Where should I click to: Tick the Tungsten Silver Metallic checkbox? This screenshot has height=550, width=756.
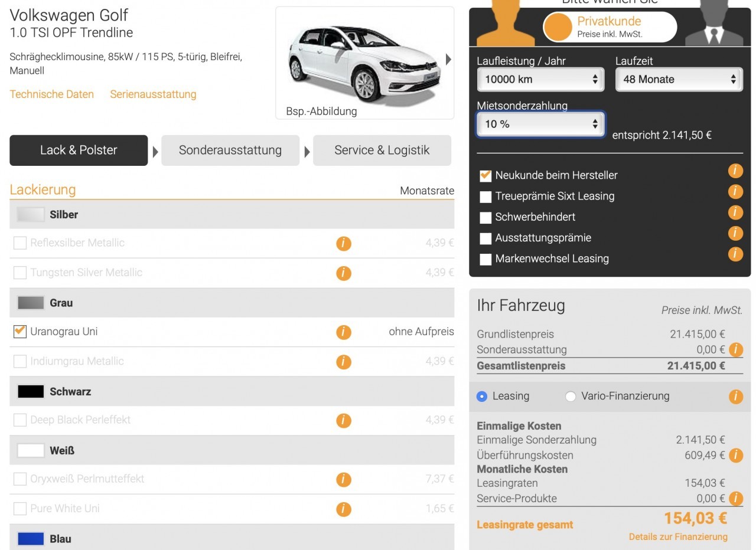pyautogui.click(x=20, y=273)
